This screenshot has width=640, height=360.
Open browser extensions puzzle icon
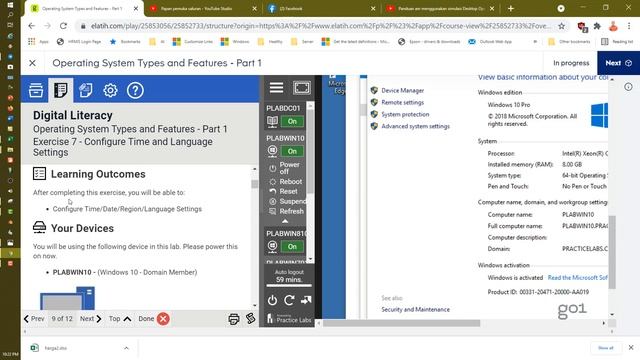[x=597, y=26]
